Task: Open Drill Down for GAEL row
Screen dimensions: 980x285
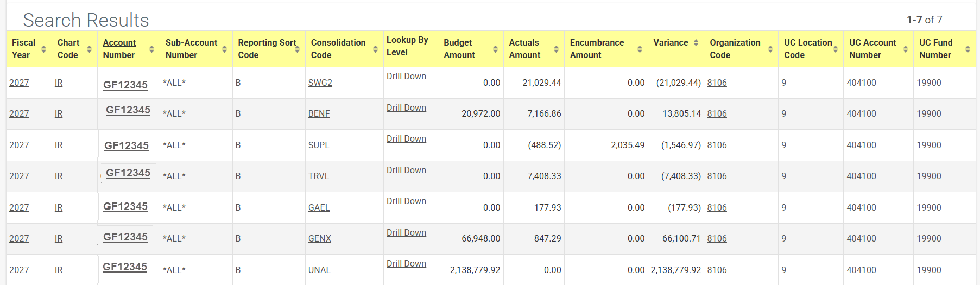Action: (406, 201)
